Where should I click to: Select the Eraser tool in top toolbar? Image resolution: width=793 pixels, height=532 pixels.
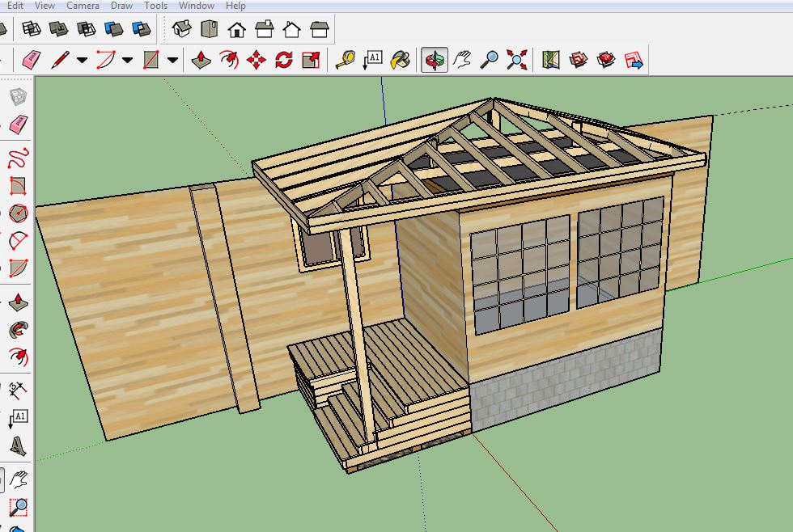[x=32, y=60]
